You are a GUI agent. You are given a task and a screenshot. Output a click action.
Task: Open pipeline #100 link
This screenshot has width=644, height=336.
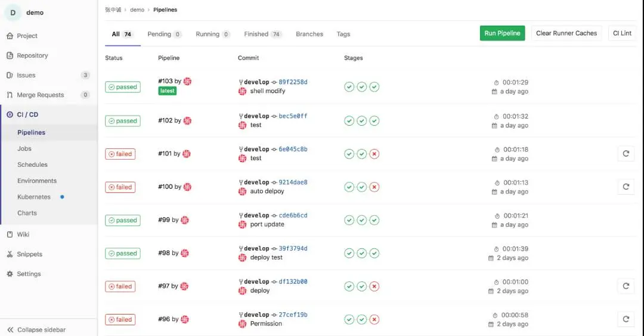coord(165,186)
